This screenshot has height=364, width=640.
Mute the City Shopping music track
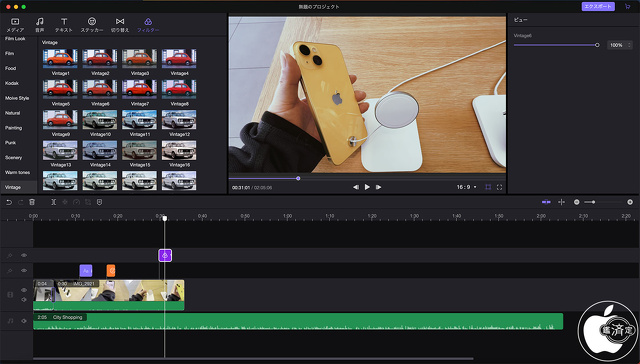pos(24,321)
